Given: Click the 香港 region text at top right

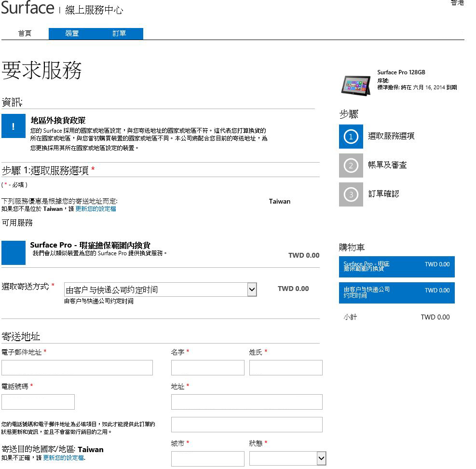Looking at the screenshot, I should [457, 3].
